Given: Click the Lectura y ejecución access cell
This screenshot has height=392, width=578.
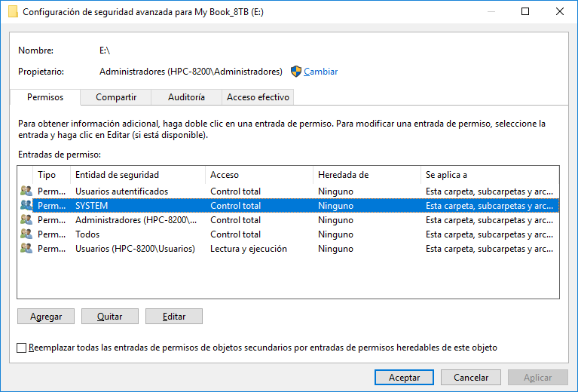Looking at the screenshot, I should coord(249,249).
